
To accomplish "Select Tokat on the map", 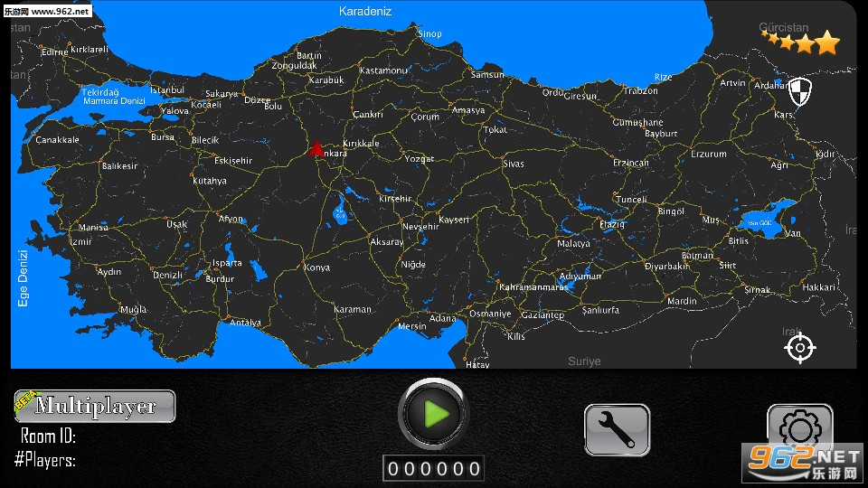I will tap(495, 129).
